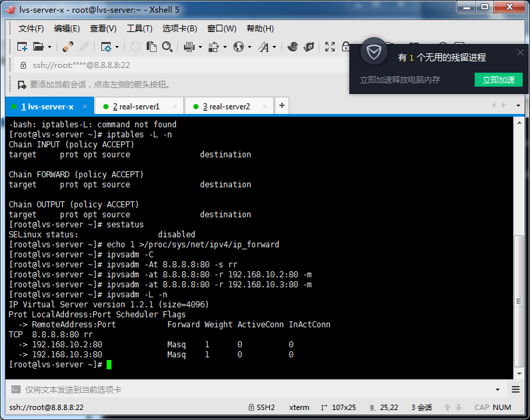Click the Reconnect toolbar icon

[68, 47]
